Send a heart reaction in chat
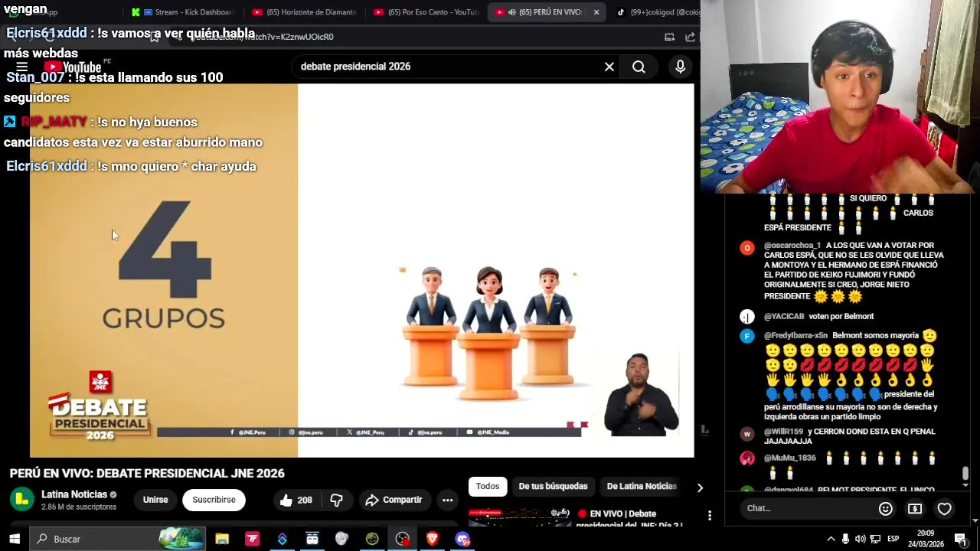980x551 pixels. [x=944, y=509]
